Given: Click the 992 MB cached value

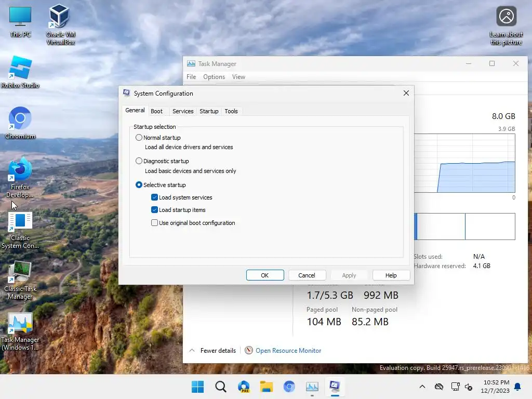Looking at the screenshot, I should click(381, 295).
